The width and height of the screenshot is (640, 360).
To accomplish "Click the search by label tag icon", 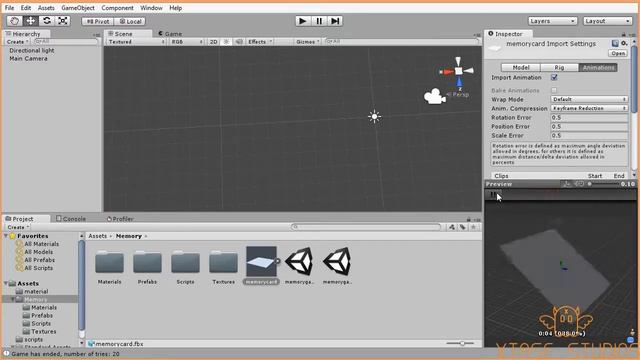I will click(x=462, y=227).
